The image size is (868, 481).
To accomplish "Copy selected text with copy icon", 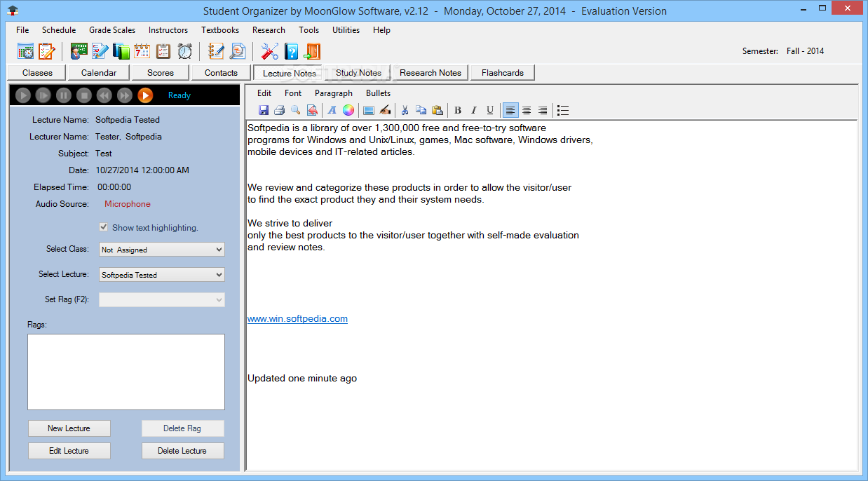I will coord(421,110).
